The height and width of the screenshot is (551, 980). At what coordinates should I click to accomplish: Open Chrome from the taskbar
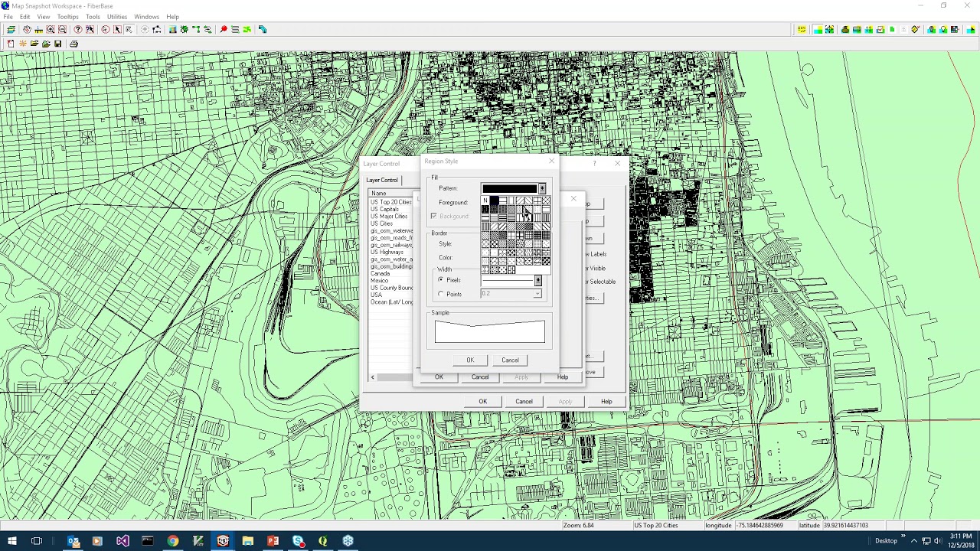173,541
